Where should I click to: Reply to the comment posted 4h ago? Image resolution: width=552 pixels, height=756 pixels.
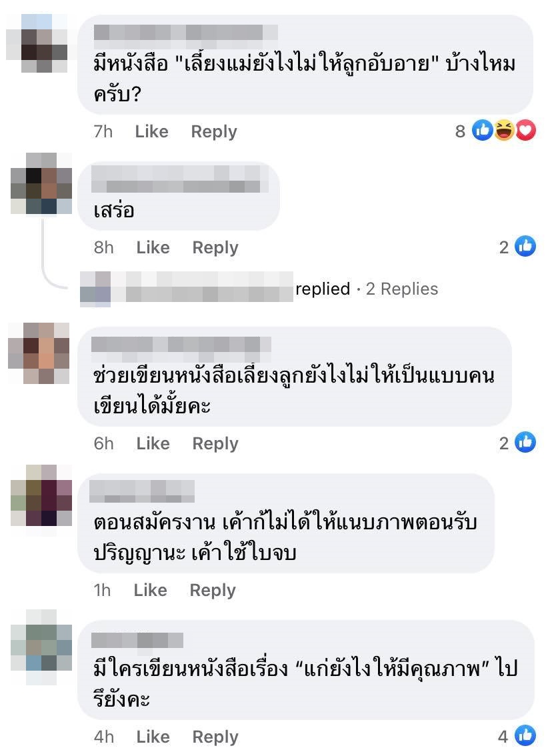(215, 737)
